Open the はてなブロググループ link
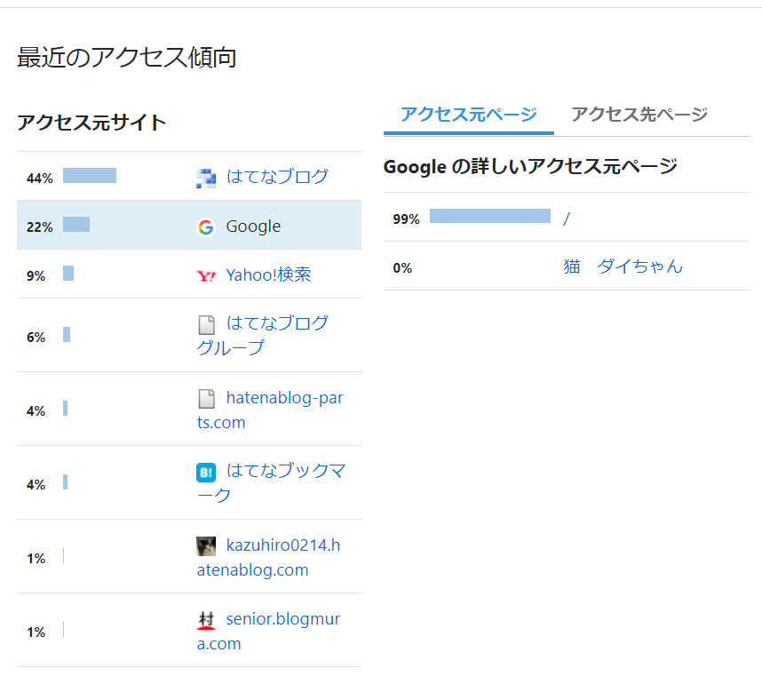The image size is (762, 700). pos(263,336)
